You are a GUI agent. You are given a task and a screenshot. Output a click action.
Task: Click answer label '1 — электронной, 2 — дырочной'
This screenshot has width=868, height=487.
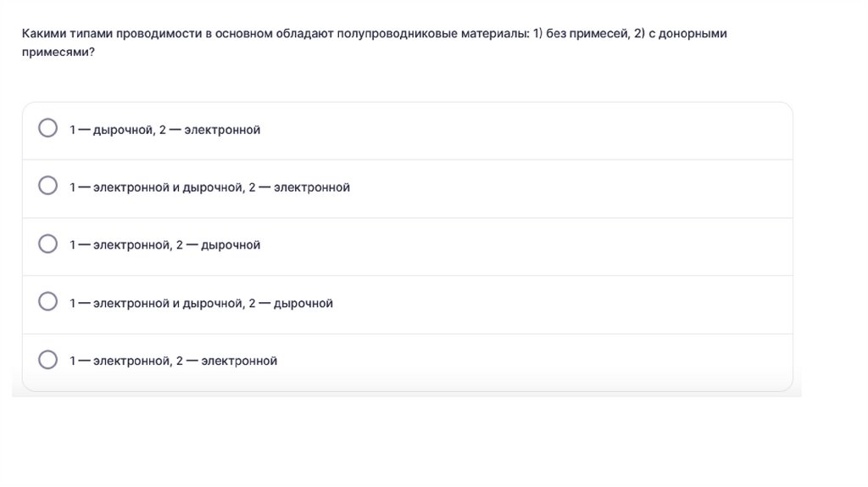tap(164, 245)
